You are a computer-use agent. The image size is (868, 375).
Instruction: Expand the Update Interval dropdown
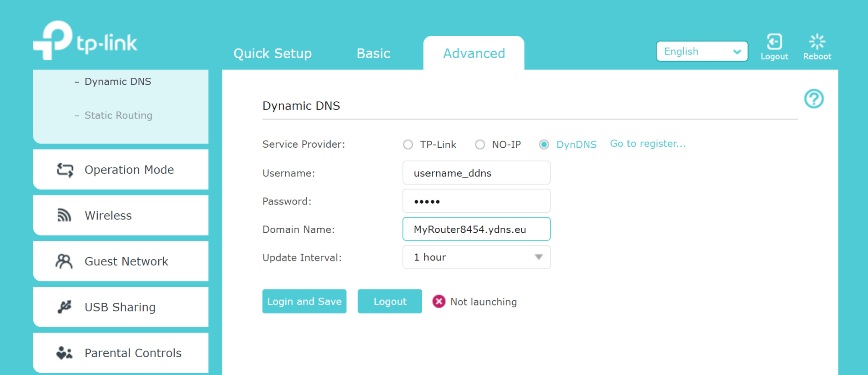476,257
